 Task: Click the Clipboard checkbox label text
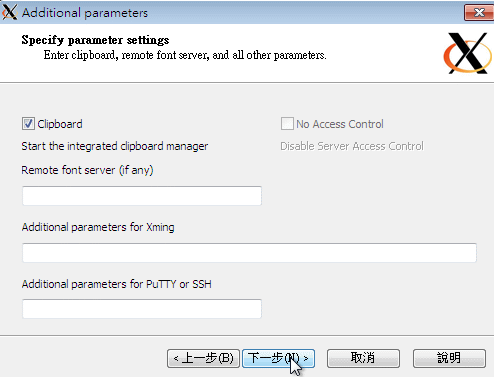pyautogui.click(x=60, y=124)
